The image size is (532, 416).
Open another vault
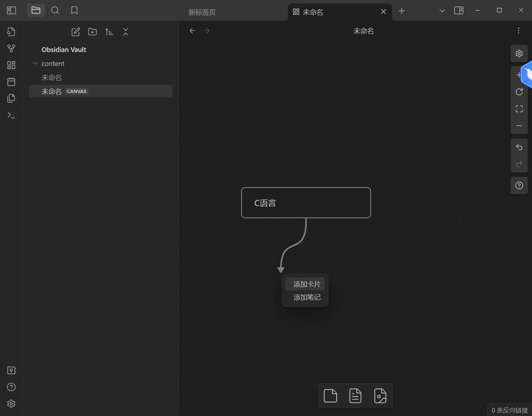pyautogui.click(x=11, y=370)
